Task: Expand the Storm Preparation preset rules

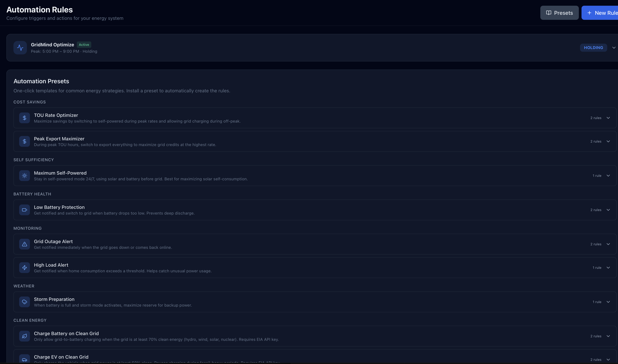Action: click(608, 302)
